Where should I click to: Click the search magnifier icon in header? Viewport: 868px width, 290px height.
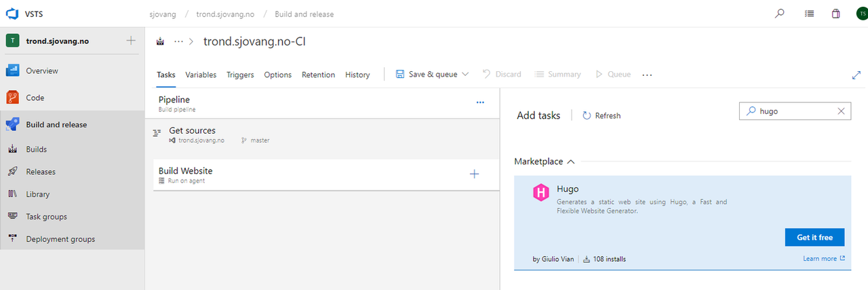tap(780, 14)
